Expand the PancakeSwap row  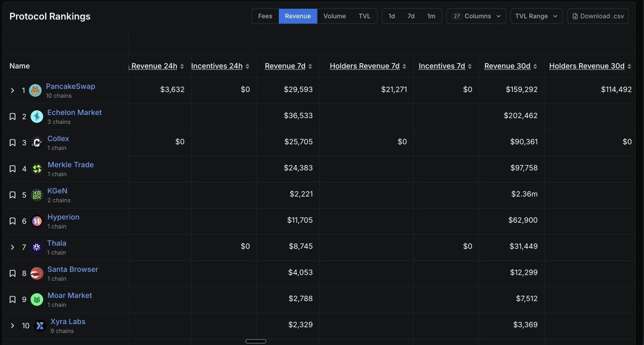pyautogui.click(x=12, y=90)
